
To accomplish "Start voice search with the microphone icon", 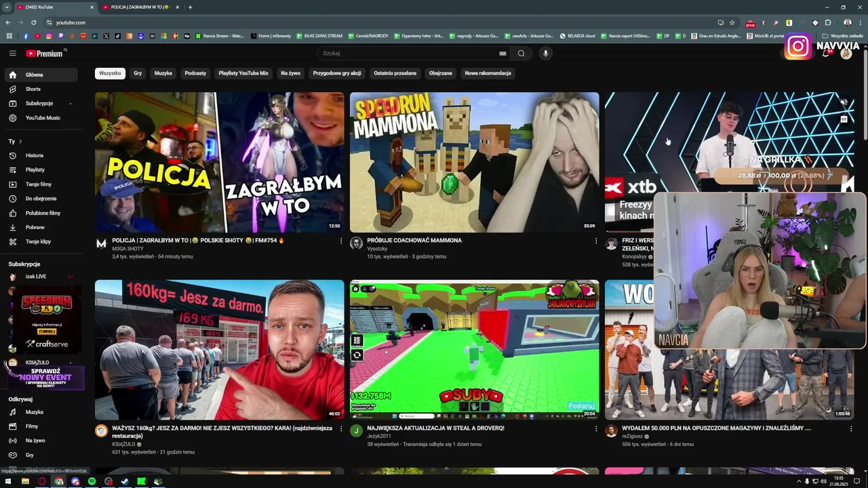I will (x=545, y=54).
